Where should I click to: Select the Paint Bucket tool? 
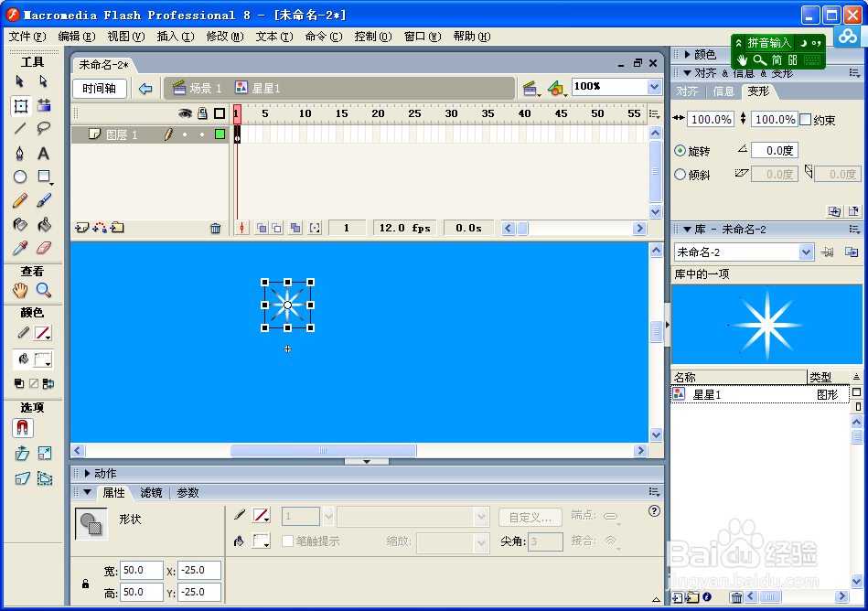(44, 224)
